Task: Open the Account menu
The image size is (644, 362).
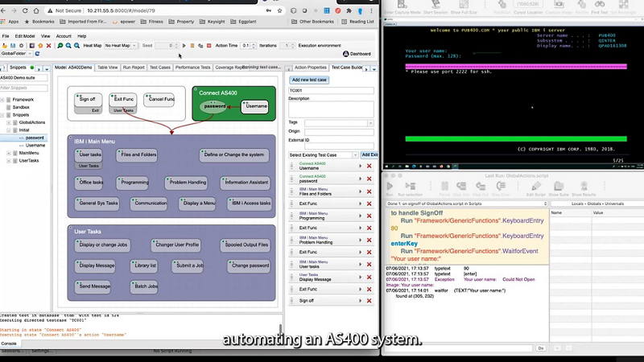Action: [64, 36]
